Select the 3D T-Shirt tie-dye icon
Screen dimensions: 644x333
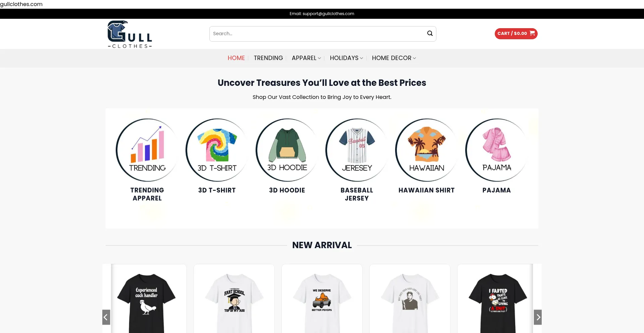(x=217, y=150)
